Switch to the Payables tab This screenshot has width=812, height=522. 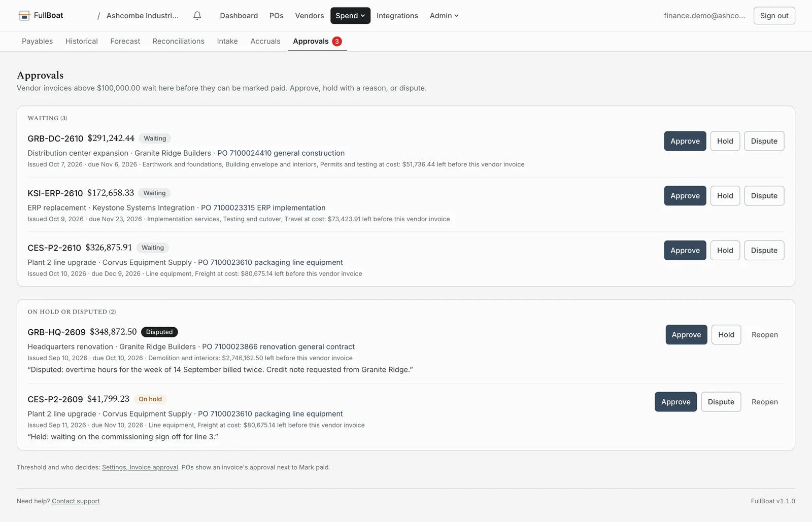point(37,41)
